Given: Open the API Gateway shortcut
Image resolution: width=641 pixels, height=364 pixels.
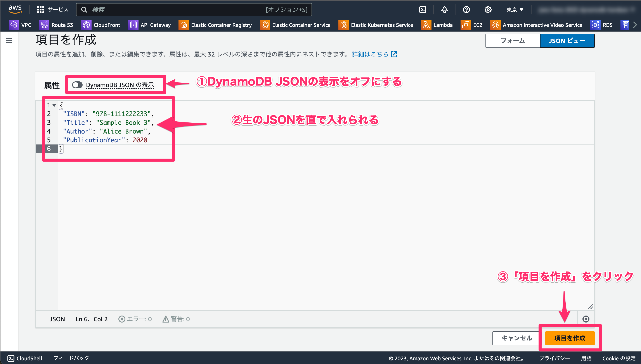Looking at the screenshot, I should [149, 25].
